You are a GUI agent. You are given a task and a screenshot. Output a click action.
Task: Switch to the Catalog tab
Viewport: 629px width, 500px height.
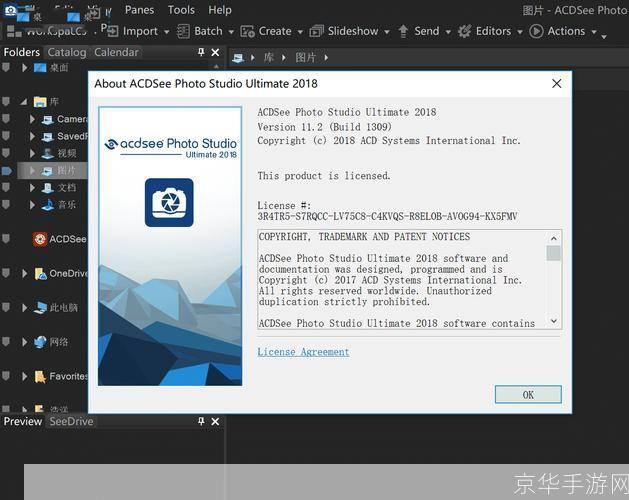point(67,52)
